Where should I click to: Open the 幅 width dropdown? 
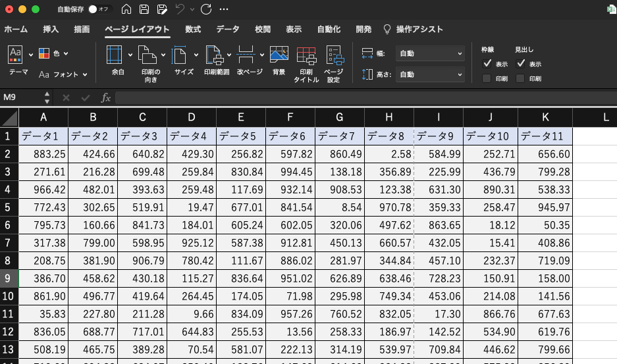pos(430,54)
